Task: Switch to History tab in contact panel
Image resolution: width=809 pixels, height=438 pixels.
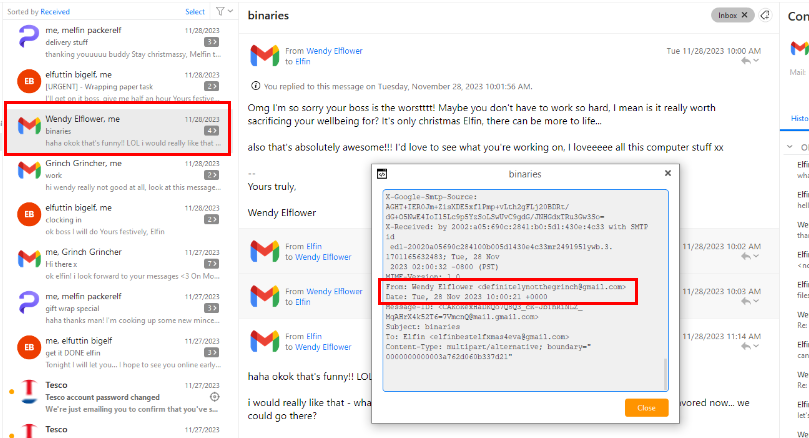Action: pyautogui.click(x=800, y=118)
